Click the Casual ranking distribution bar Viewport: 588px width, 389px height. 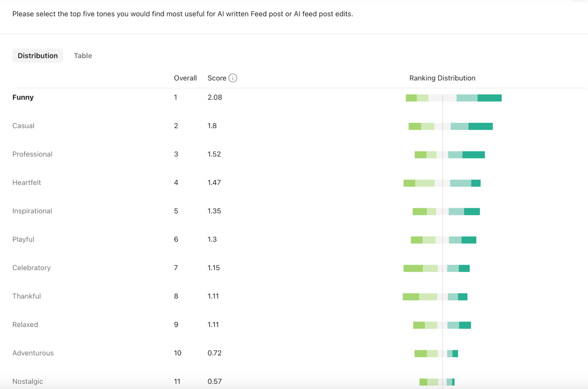pos(451,126)
